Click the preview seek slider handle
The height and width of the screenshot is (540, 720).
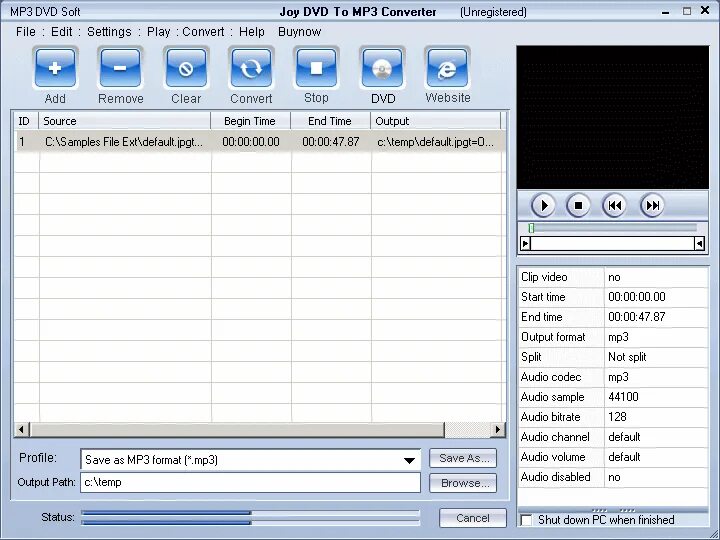[531, 228]
